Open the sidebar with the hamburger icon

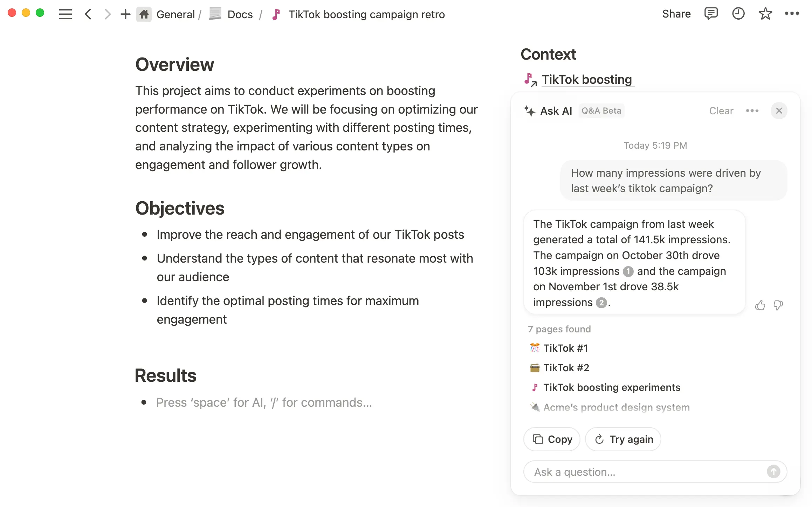click(65, 14)
